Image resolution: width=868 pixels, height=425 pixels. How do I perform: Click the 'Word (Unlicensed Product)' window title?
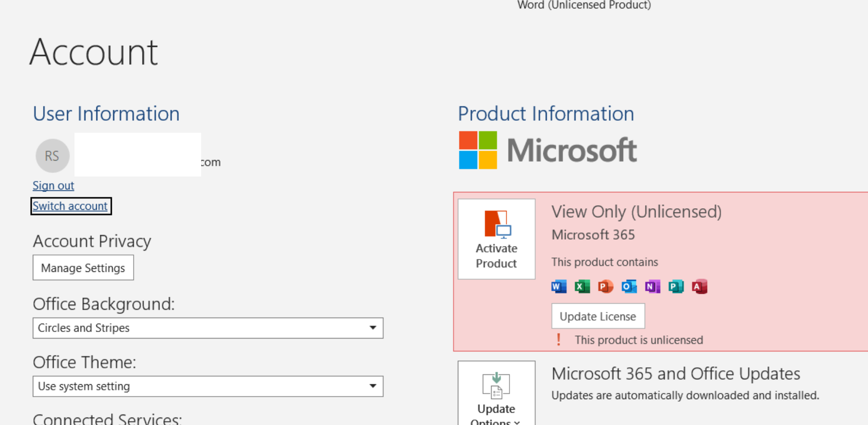pyautogui.click(x=584, y=5)
